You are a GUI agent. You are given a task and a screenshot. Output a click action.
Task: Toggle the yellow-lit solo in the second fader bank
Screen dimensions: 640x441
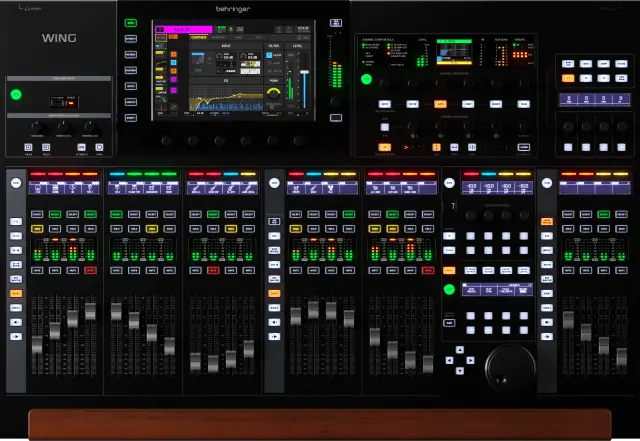(x=152, y=229)
